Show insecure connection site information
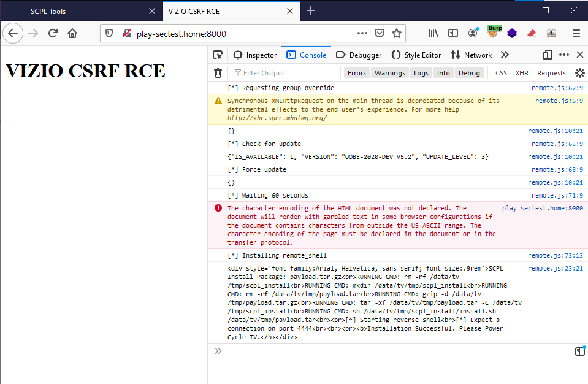Screen dimensions: 588x384 127,34
